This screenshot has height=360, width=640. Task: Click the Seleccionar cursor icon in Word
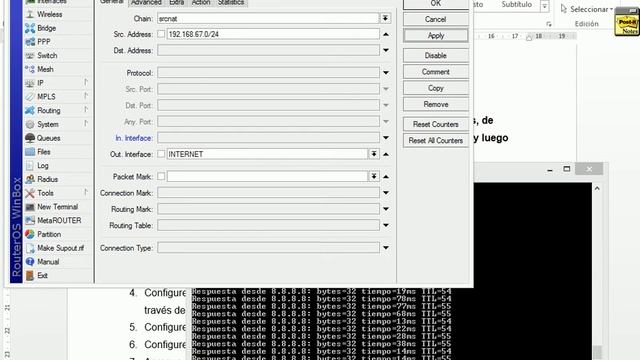(x=564, y=9)
